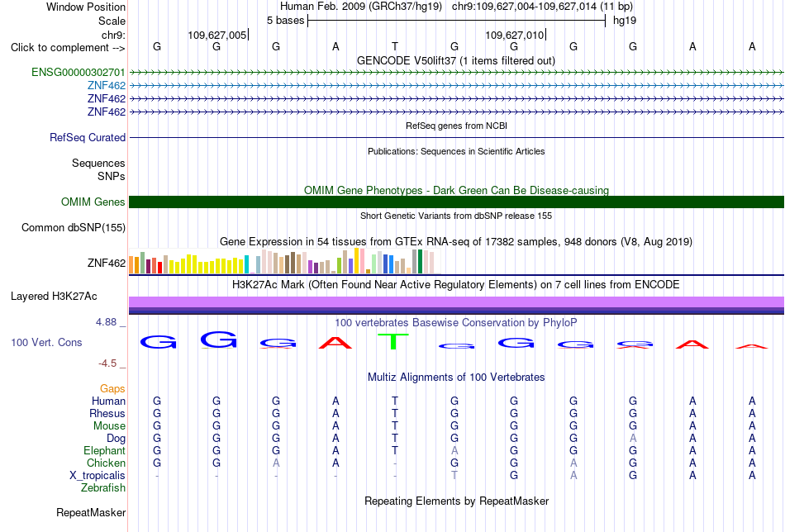Click the faded A mismatch in the Dog row
This screenshot has width=785, height=532.
click(633, 439)
